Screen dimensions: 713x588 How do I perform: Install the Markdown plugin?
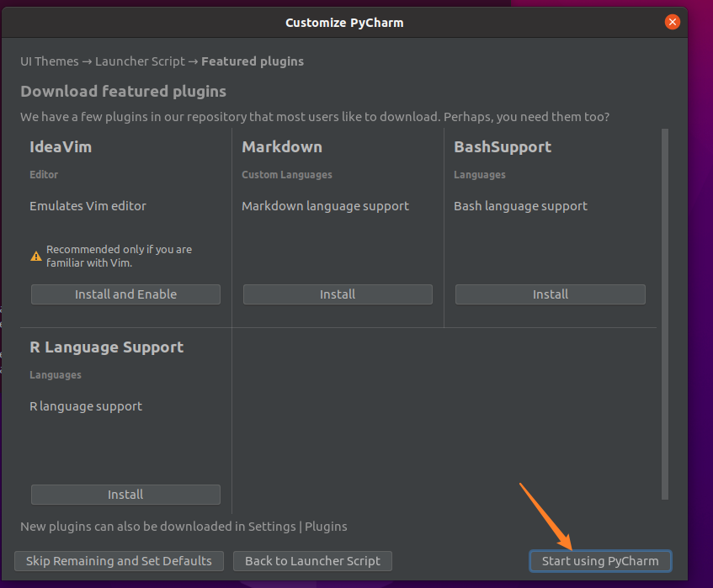point(338,294)
